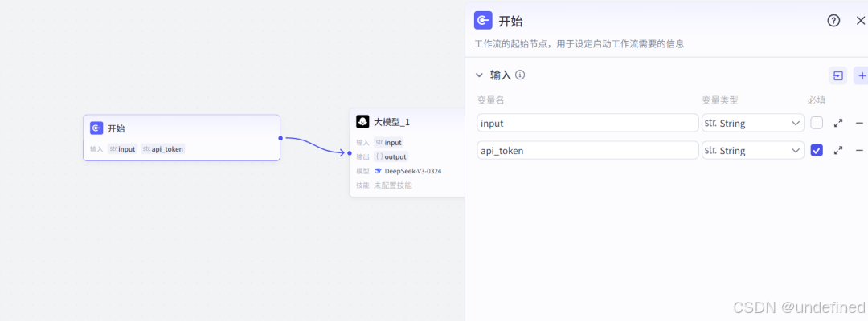Remove the api_token variable row

pyautogui.click(x=859, y=150)
